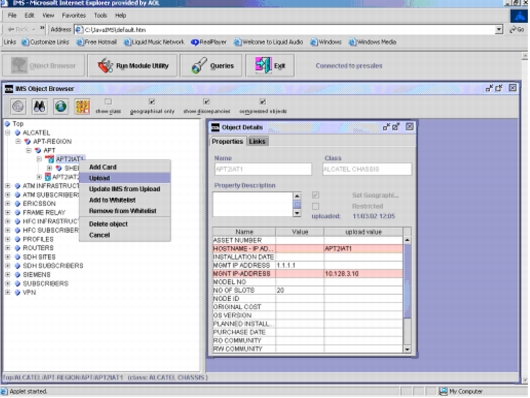This screenshot has height=398, width=530.
Task: Click the orange grid icon in toolbar
Action: 82,107
